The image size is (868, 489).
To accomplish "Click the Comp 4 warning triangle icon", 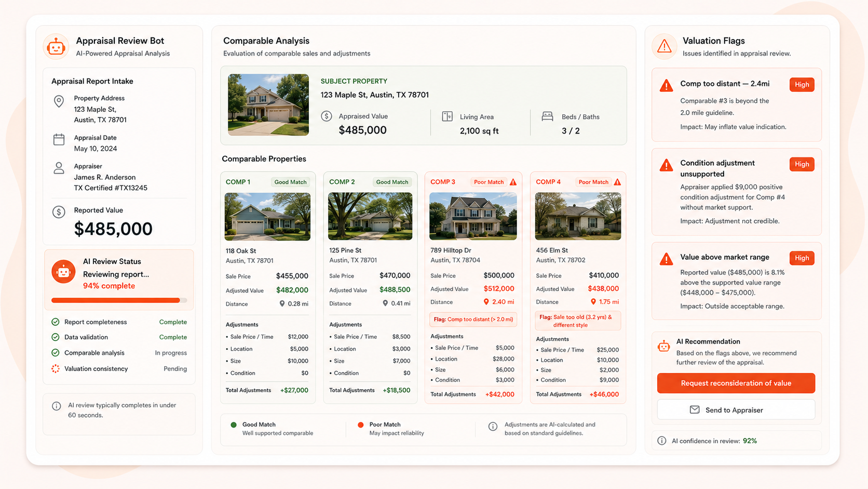I will point(617,182).
